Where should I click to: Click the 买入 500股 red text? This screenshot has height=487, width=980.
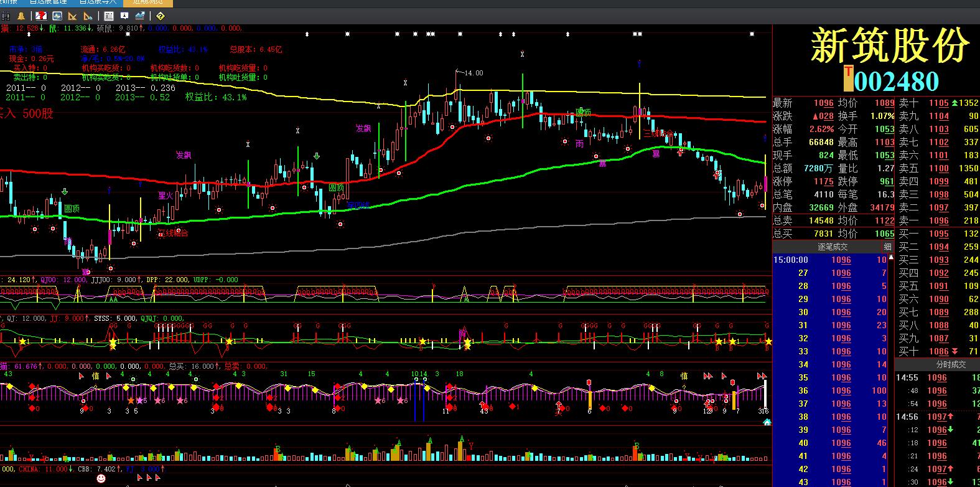tap(27, 113)
